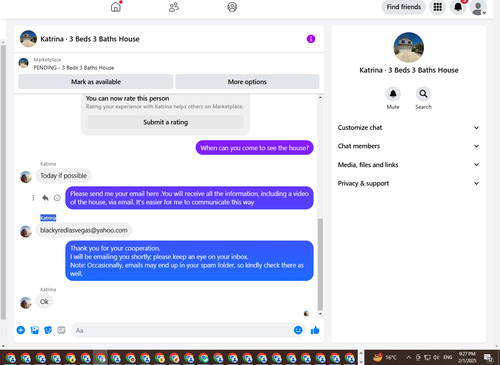
Task: Click Katrina's avatar next to 'Today if possible'
Action: [26, 177]
